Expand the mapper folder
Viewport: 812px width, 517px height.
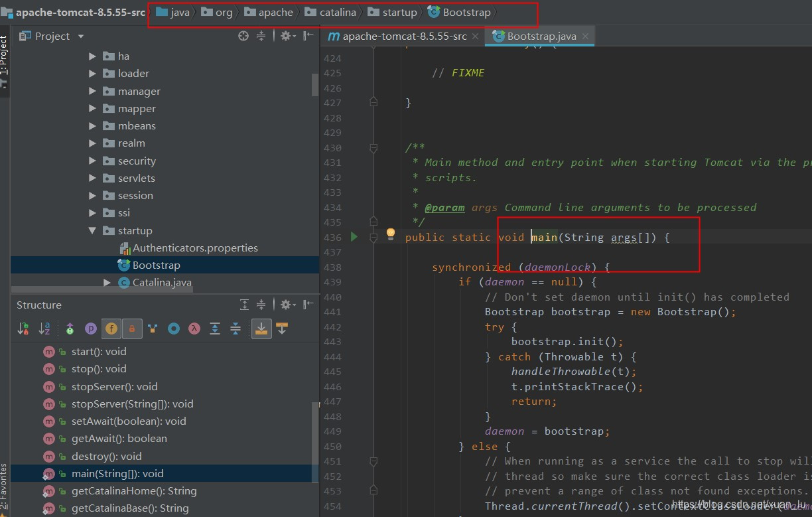[x=93, y=108]
